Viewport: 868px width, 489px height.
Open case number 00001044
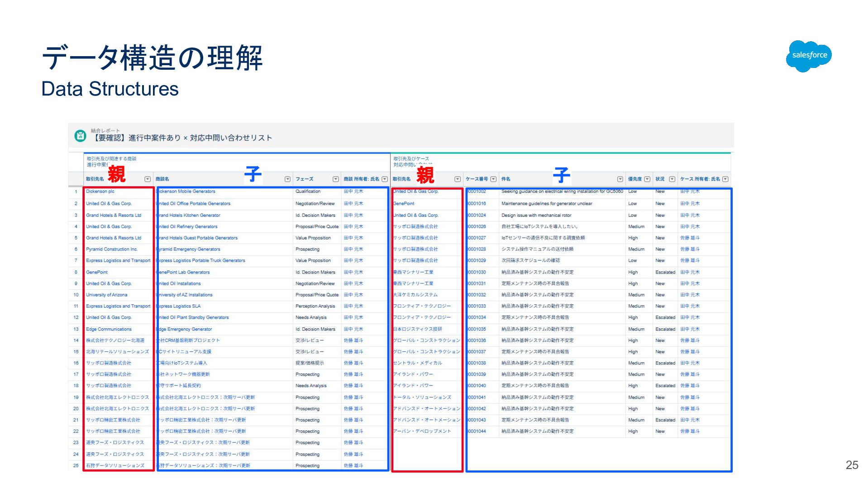click(x=477, y=431)
